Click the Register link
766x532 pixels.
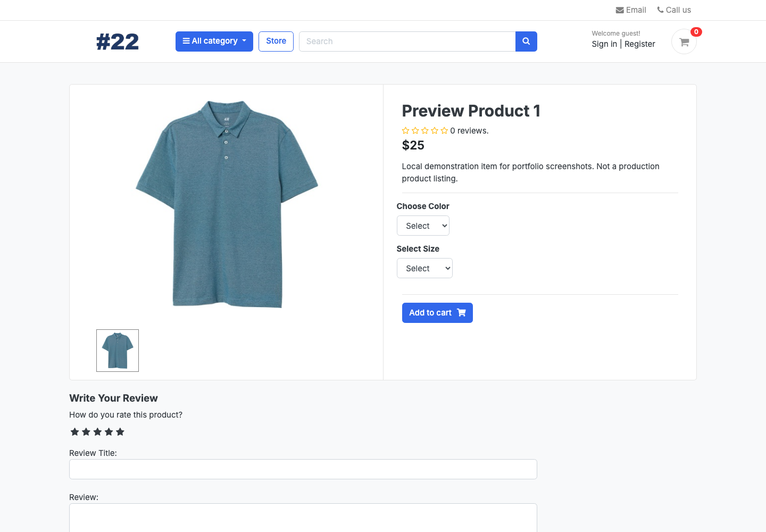point(640,44)
